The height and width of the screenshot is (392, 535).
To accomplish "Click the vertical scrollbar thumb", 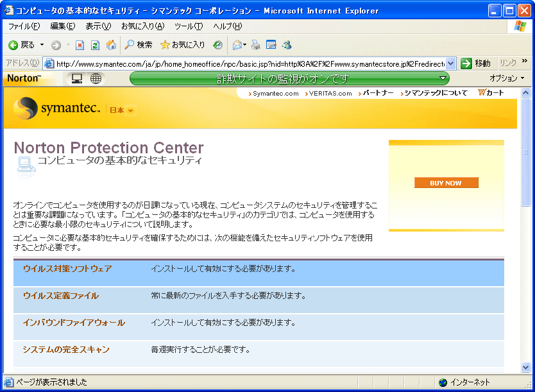I will coord(525,152).
